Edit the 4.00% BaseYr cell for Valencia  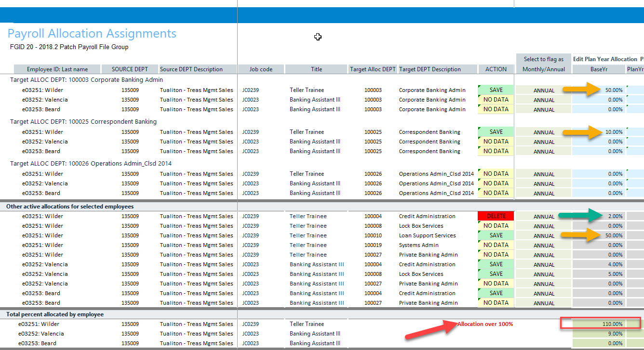pos(599,264)
